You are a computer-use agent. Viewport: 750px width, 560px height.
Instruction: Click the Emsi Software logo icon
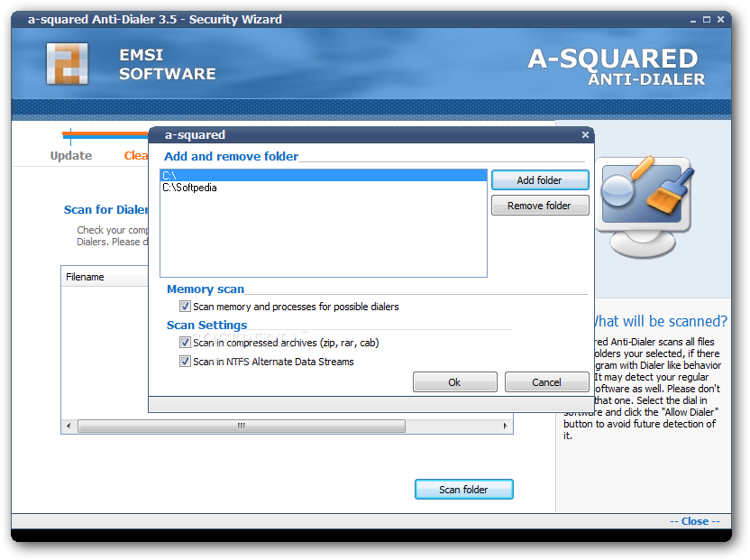point(68,64)
